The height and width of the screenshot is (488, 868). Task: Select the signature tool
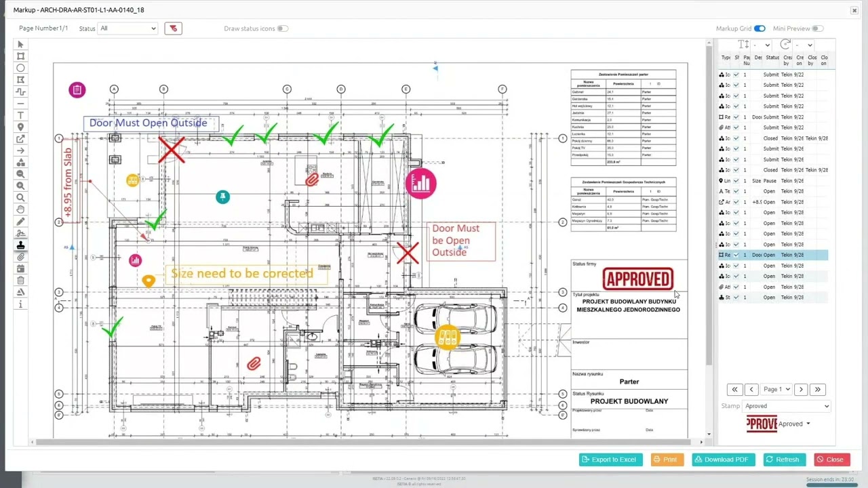(20, 233)
